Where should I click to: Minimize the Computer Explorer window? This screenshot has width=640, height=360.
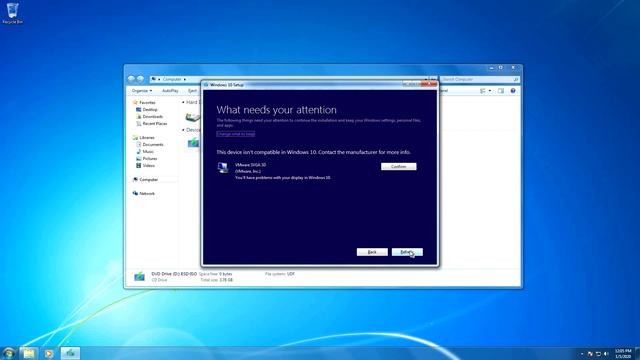(491, 68)
